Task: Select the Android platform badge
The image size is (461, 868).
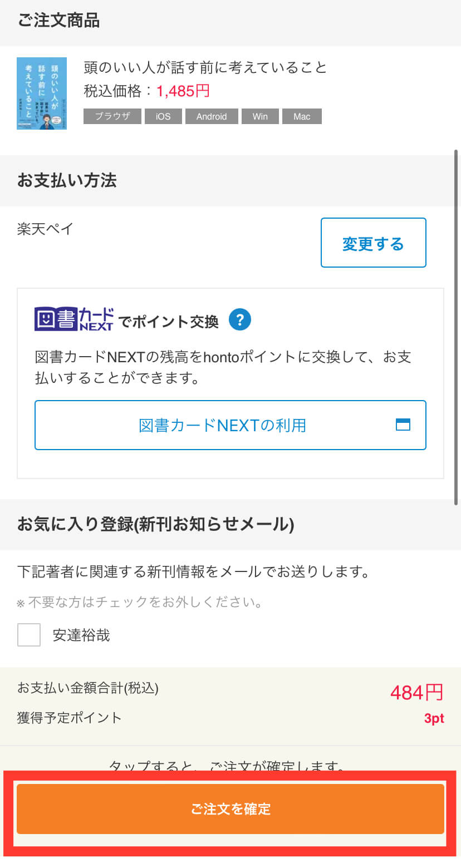Action: (x=212, y=116)
